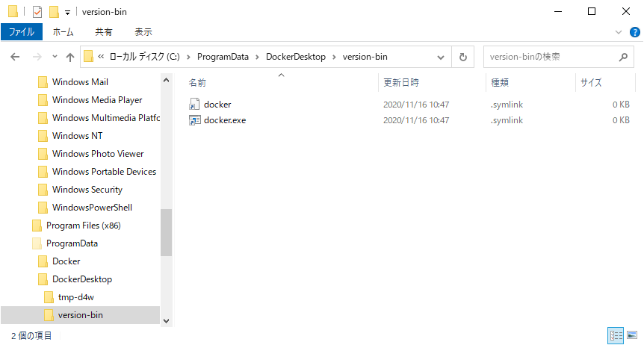Image resolution: width=644 pixels, height=345 pixels.
Task: Expand hidden path with the « chevron
Action: 101,57
